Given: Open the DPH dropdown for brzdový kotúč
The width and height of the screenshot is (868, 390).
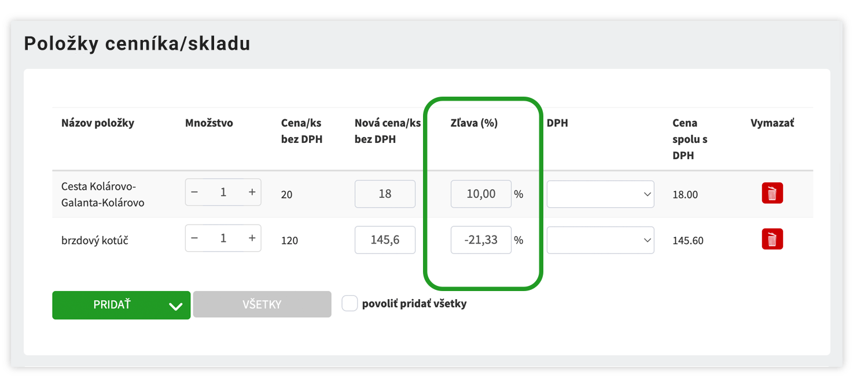Looking at the screenshot, I should pyautogui.click(x=600, y=240).
